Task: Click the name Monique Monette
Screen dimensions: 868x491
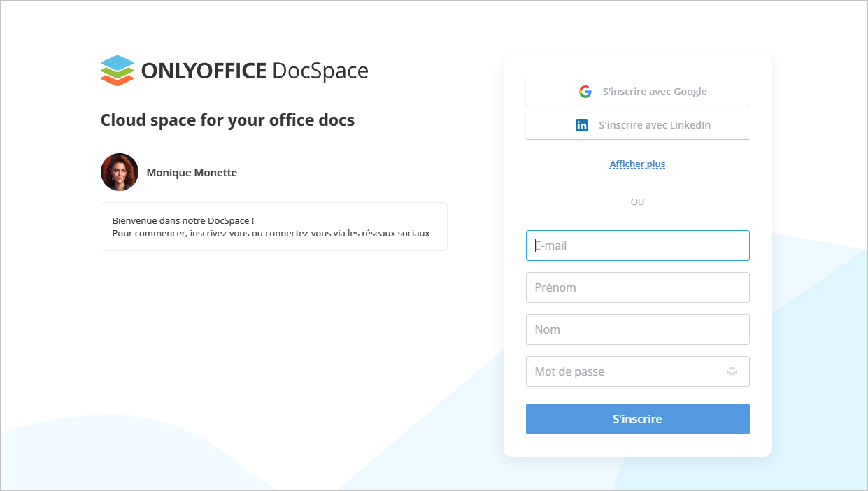Action: point(192,173)
